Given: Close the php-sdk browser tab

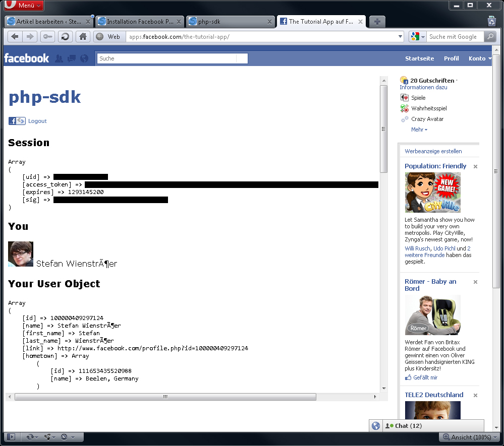Looking at the screenshot, I should tap(270, 22).
